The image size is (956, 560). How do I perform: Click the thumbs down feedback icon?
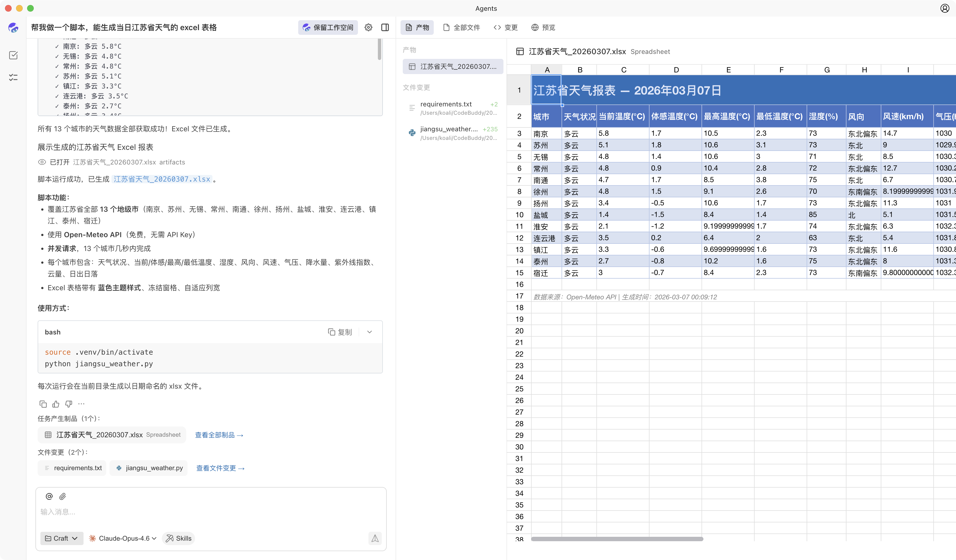tap(69, 404)
